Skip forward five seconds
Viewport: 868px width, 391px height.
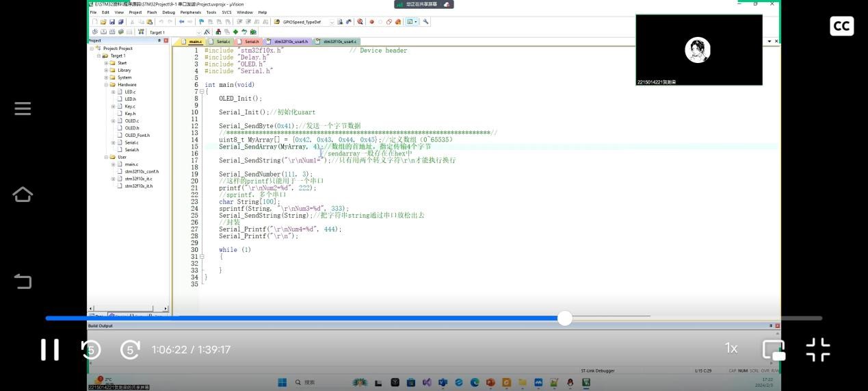point(130,349)
